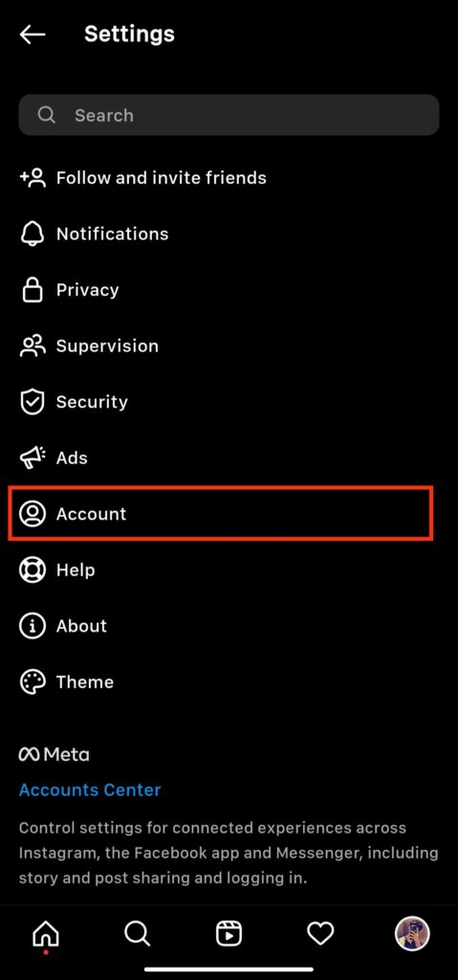Tap the Meta logo
The image size is (458, 980).
(x=55, y=754)
